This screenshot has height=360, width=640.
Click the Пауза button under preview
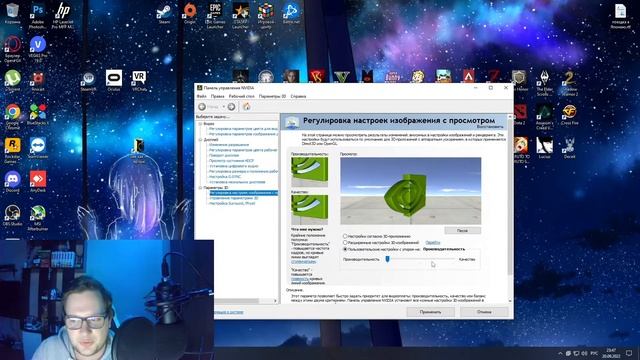pos(462,231)
